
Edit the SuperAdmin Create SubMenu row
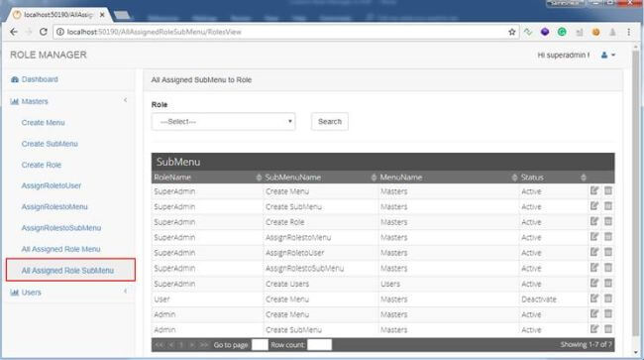[593, 206]
